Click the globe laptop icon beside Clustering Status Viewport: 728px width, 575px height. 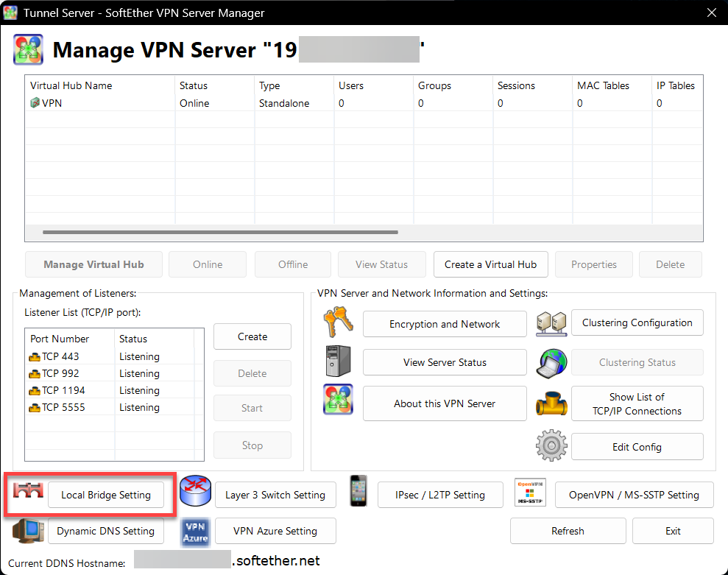tap(551, 363)
